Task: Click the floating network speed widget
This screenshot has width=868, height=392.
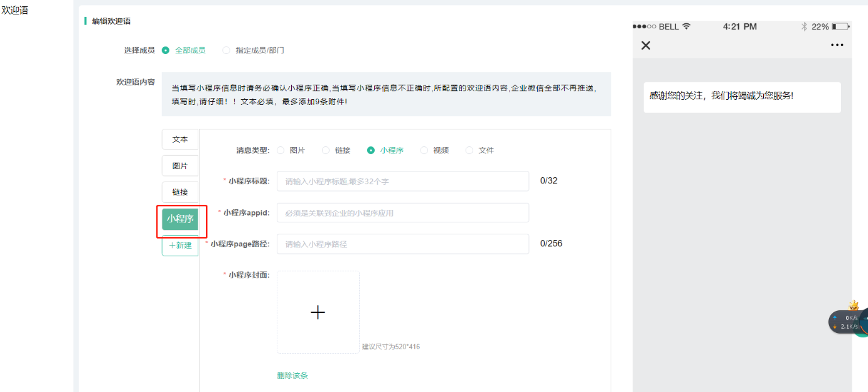Action: (x=845, y=322)
